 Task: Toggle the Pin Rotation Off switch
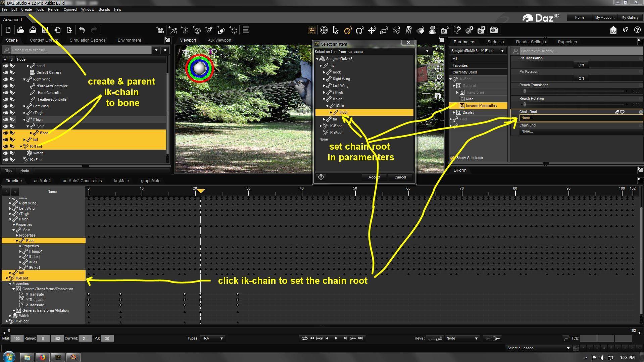tap(581, 79)
